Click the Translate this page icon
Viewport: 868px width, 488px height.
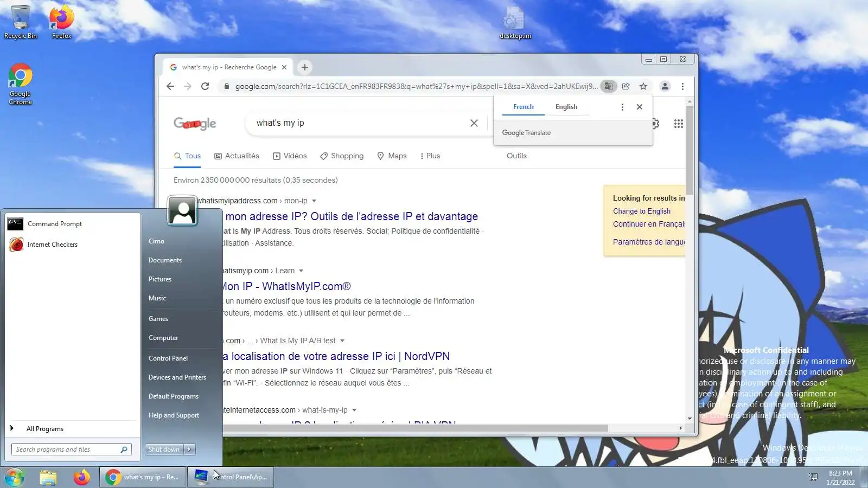(609, 86)
